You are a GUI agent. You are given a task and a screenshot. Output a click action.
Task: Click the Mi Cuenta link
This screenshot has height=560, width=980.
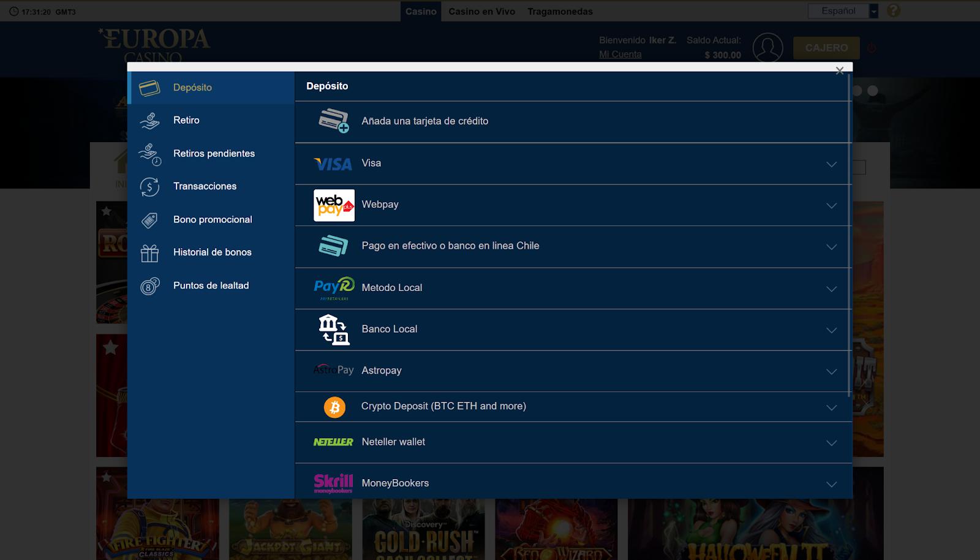620,55
